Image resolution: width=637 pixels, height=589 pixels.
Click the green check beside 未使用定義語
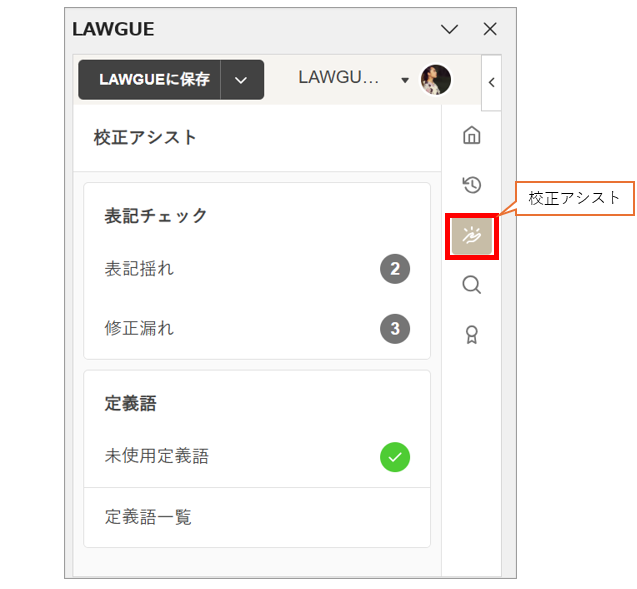pyautogui.click(x=395, y=457)
